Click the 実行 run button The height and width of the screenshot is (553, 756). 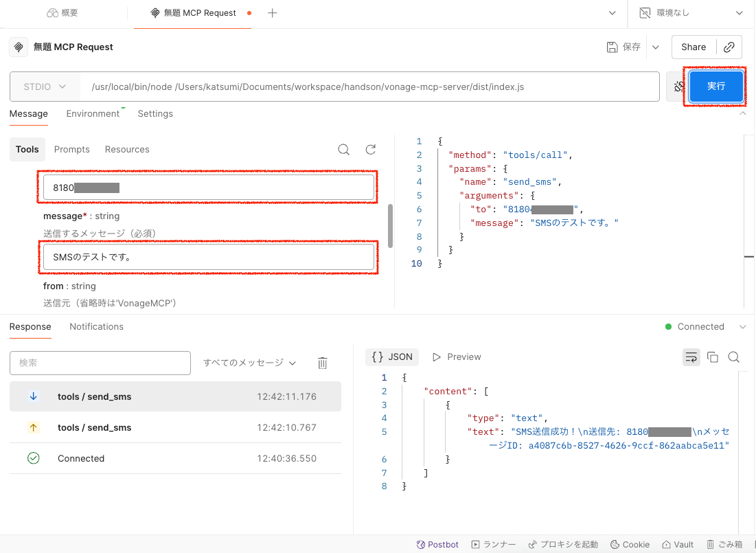[x=716, y=87]
